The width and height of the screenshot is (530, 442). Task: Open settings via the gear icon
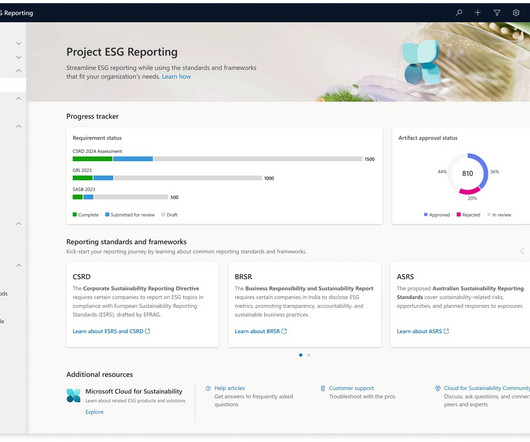coord(516,13)
